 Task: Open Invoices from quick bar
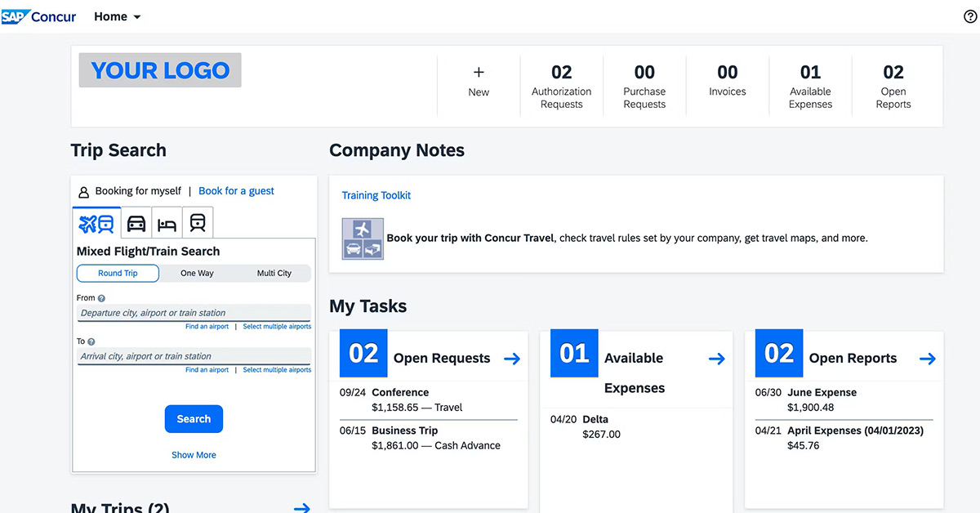tap(727, 81)
